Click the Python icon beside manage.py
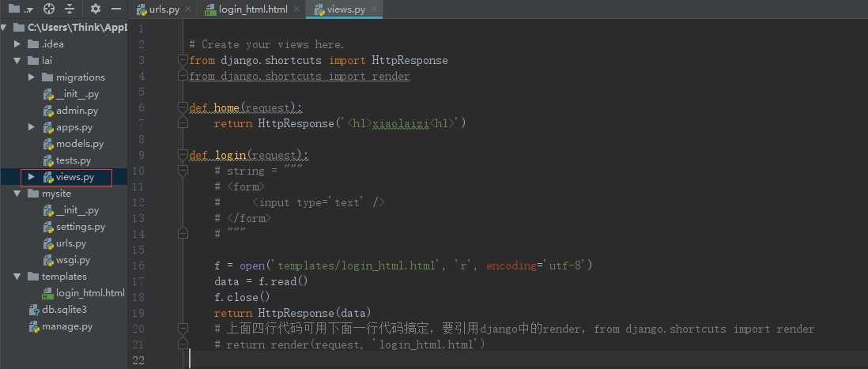This screenshot has width=868, height=369. point(34,326)
